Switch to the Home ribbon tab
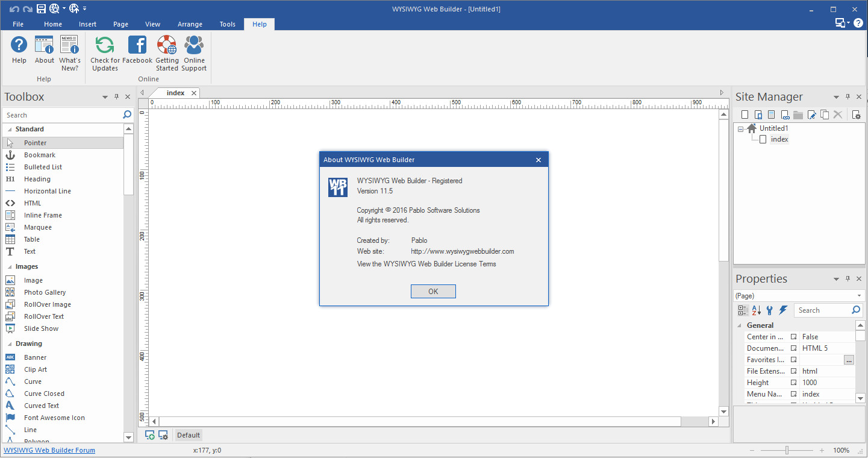868x458 pixels. point(53,24)
